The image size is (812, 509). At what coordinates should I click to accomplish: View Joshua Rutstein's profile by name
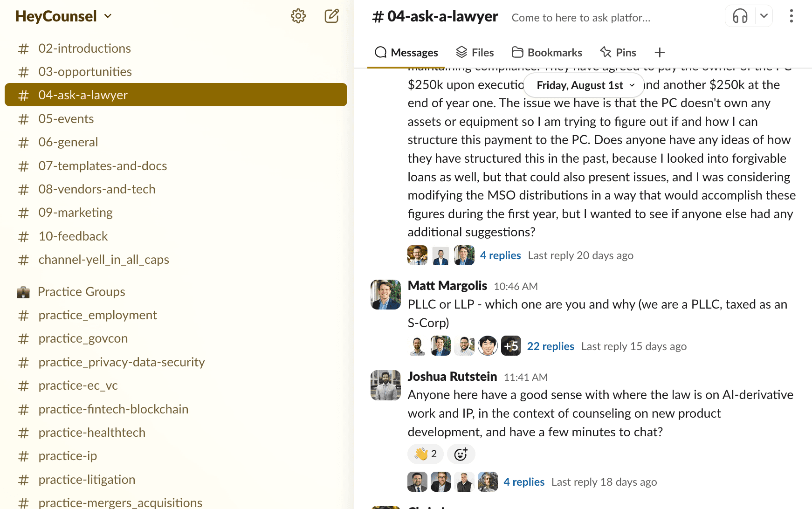(x=452, y=377)
